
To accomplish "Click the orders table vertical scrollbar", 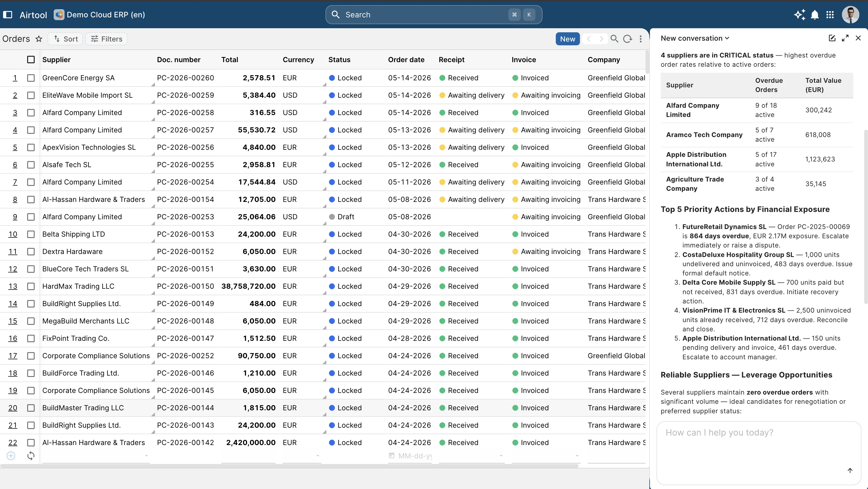I will coord(647,62).
